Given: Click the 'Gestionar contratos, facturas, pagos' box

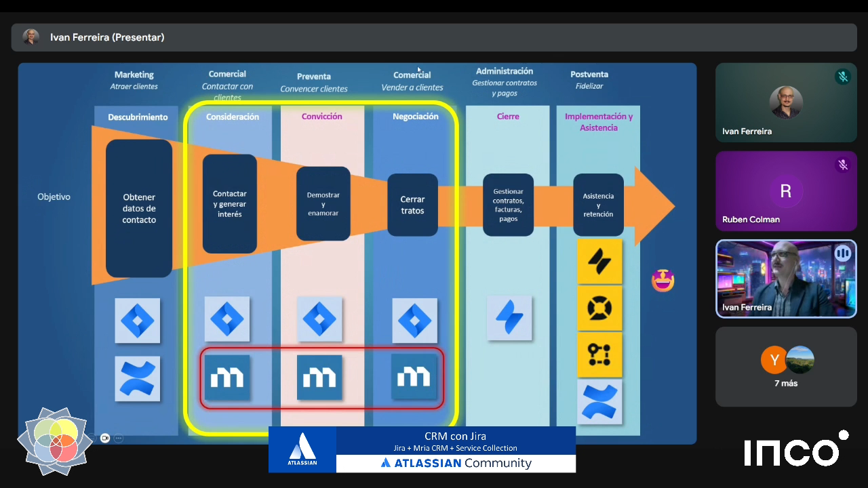Looking at the screenshot, I should [x=508, y=205].
